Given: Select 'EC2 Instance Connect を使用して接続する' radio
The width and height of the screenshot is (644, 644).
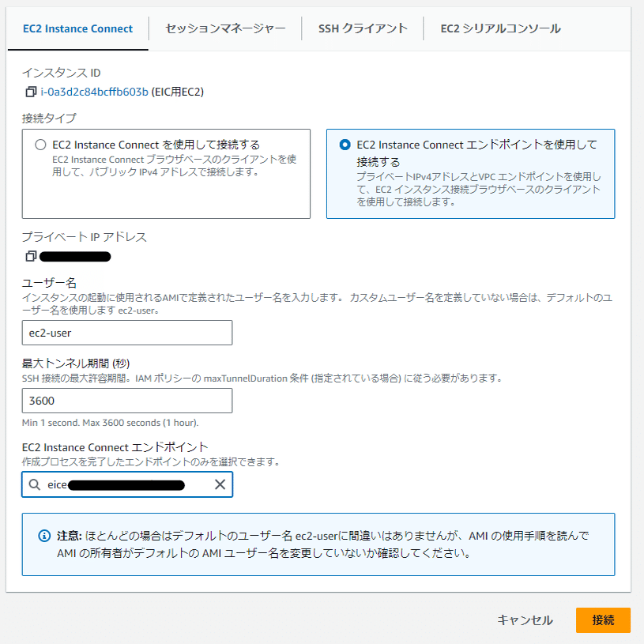Looking at the screenshot, I should [x=40, y=145].
